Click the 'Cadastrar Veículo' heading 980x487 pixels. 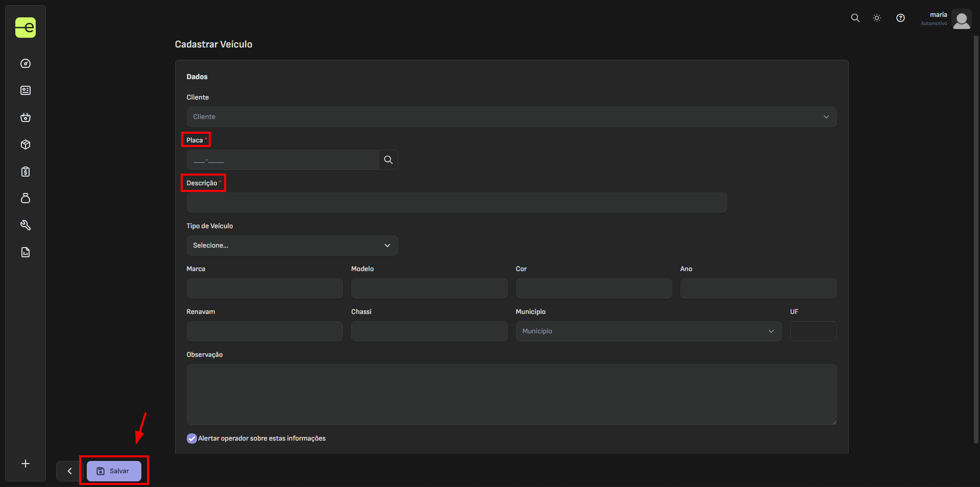pyautogui.click(x=213, y=44)
